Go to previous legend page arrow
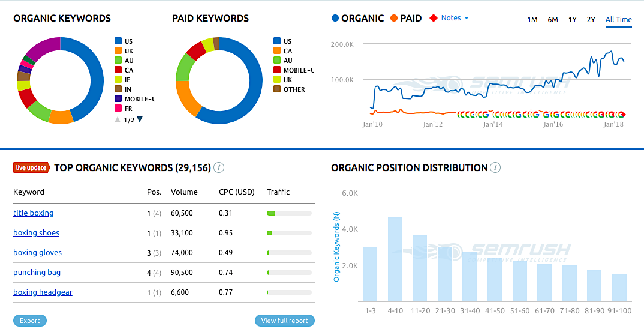The width and height of the screenshot is (644, 335). point(118,119)
